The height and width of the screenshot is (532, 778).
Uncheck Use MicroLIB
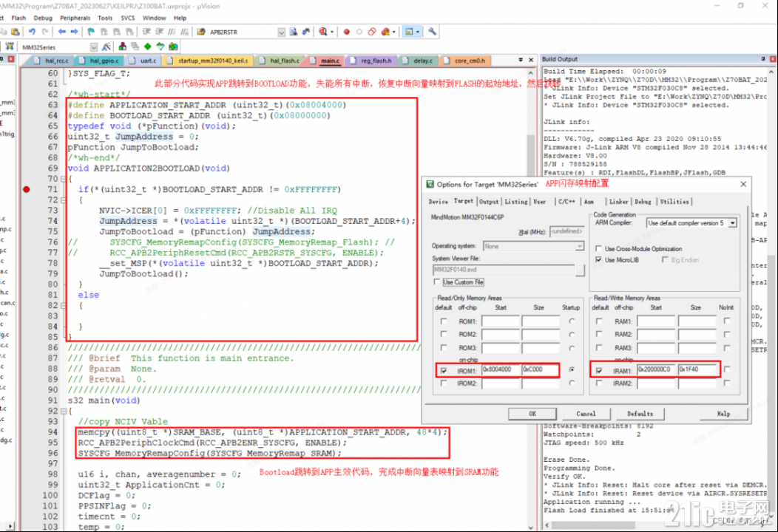[598, 260]
